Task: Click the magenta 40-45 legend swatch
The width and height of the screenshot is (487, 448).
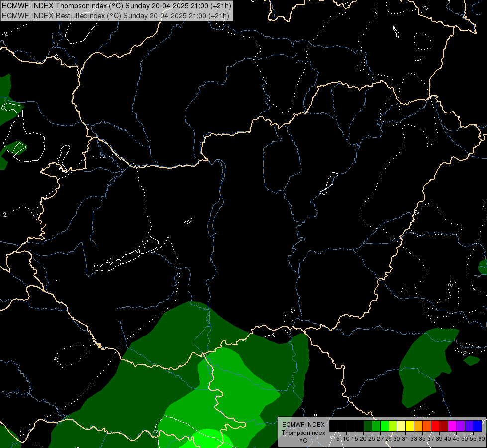Action: pos(452,426)
